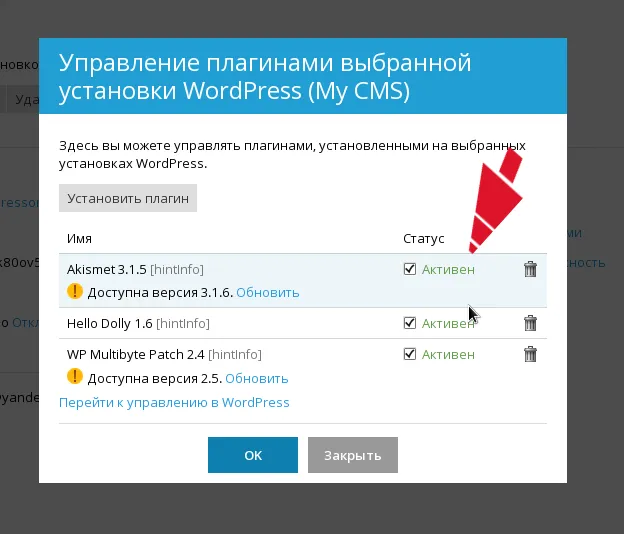Open Перейти к управлению в WordPress link
The height and width of the screenshot is (534, 624).
coord(174,402)
